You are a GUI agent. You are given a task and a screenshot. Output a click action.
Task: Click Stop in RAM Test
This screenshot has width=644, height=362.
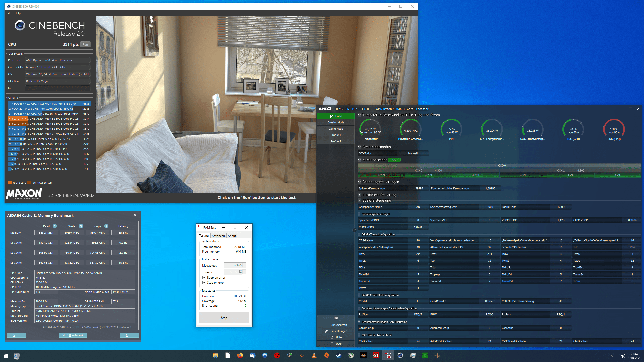[224, 318]
